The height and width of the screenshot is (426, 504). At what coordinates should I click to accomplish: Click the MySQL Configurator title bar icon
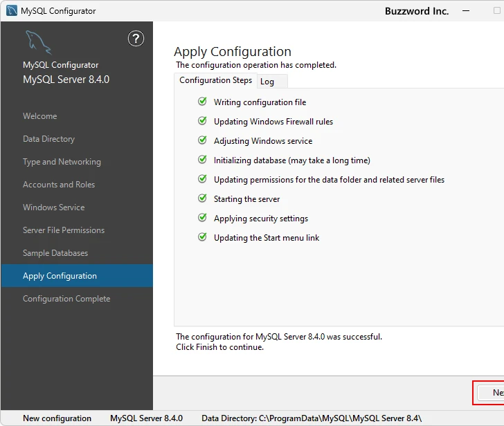[12, 10]
